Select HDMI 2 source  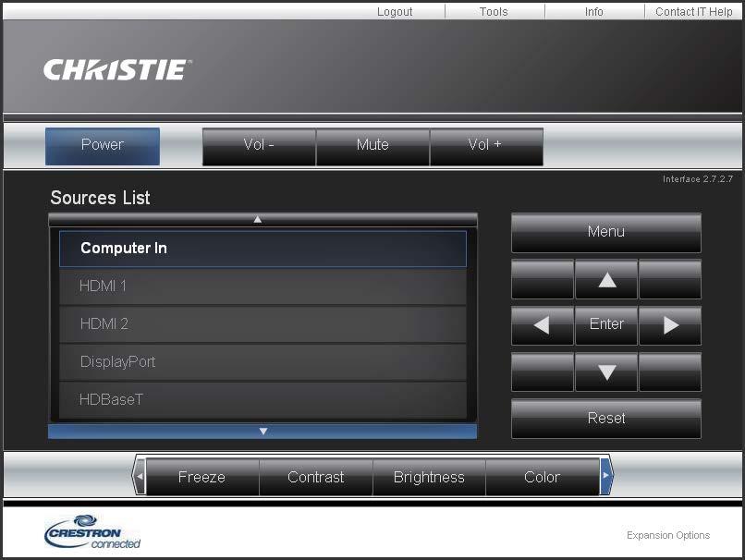[x=263, y=324]
